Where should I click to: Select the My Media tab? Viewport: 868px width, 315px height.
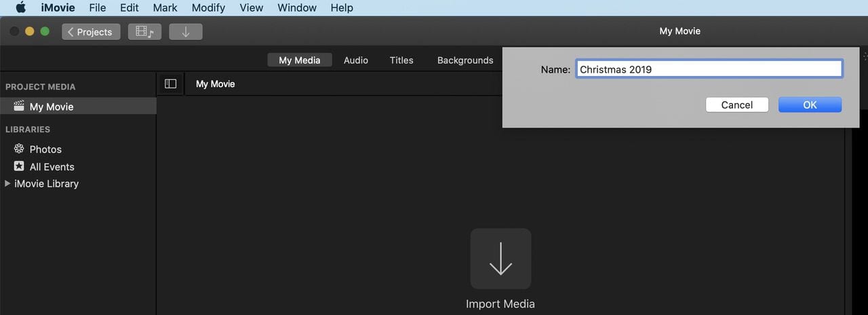tap(299, 60)
